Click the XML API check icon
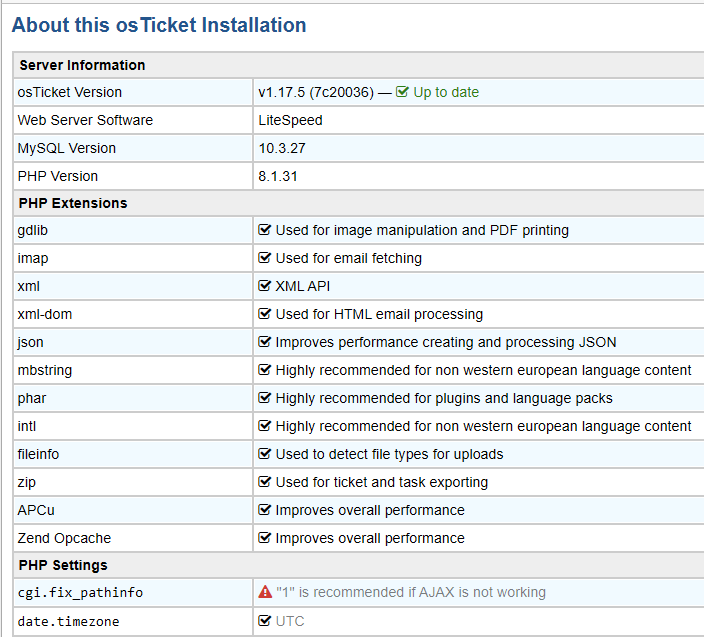 [264, 286]
